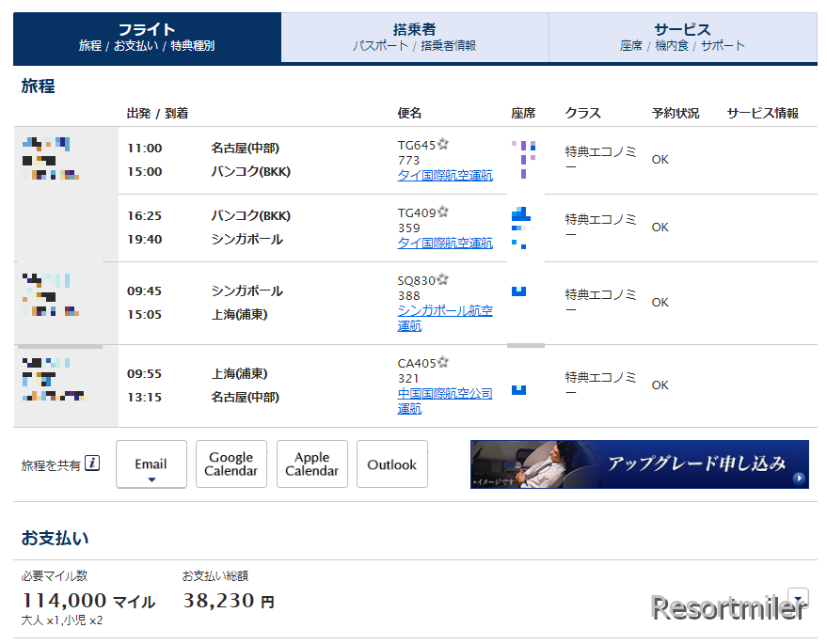827x644 pixels.
Task: Add itinerary to Apple Calendar
Action: (x=311, y=464)
